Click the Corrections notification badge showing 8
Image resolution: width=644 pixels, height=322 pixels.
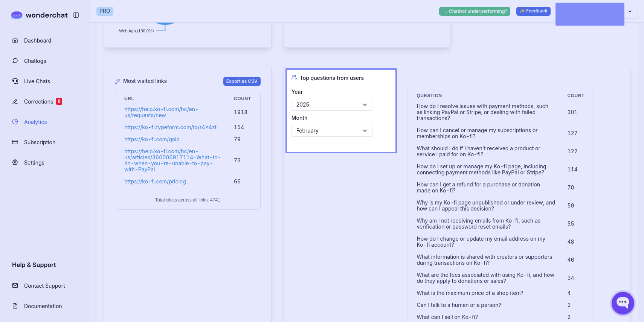click(x=59, y=101)
